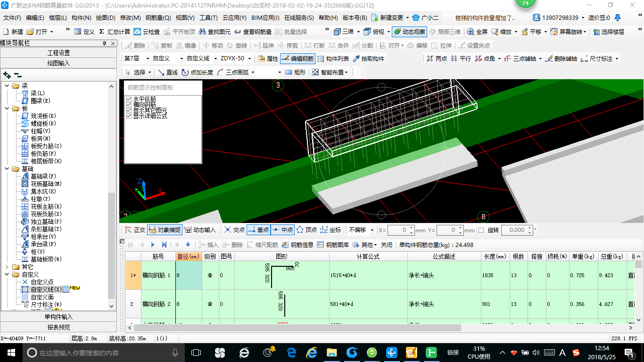Click the 新建 new file icon
This screenshot has width=644, height=362.
pos(13,32)
